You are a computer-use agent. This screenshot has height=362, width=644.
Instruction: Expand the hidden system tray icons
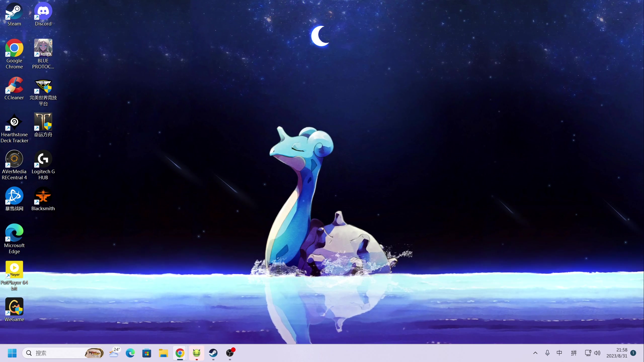[535, 353]
